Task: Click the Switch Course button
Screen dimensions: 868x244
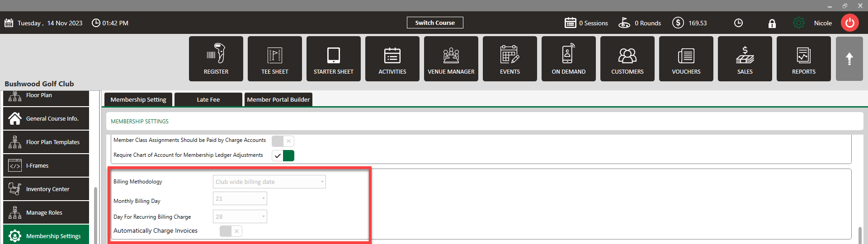Action: [x=435, y=23]
